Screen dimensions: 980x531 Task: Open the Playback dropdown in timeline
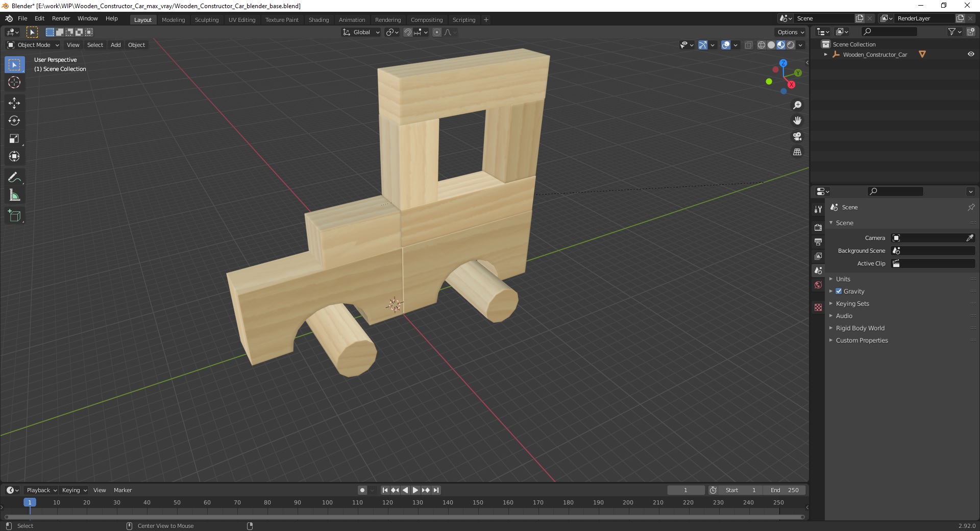tap(41, 490)
